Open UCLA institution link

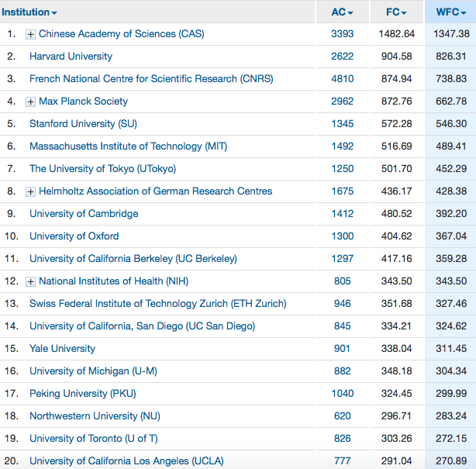tap(126, 460)
